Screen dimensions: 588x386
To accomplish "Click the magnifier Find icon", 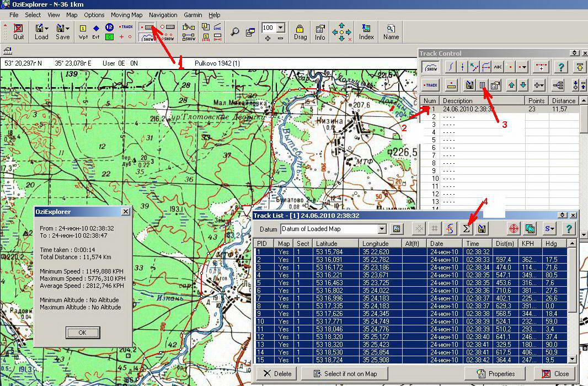I will (235, 32).
